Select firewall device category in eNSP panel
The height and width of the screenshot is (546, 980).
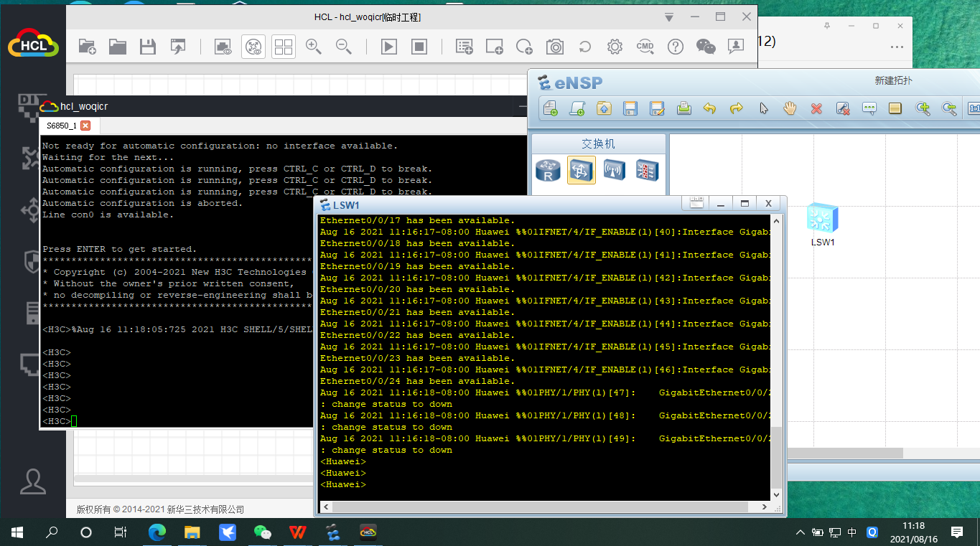pyautogui.click(x=647, y=170)
